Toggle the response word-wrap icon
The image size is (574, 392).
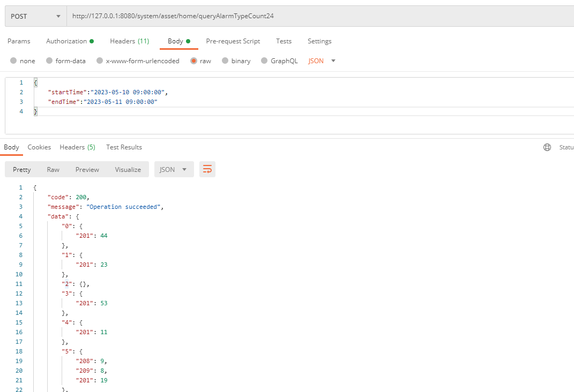point(207,169)
